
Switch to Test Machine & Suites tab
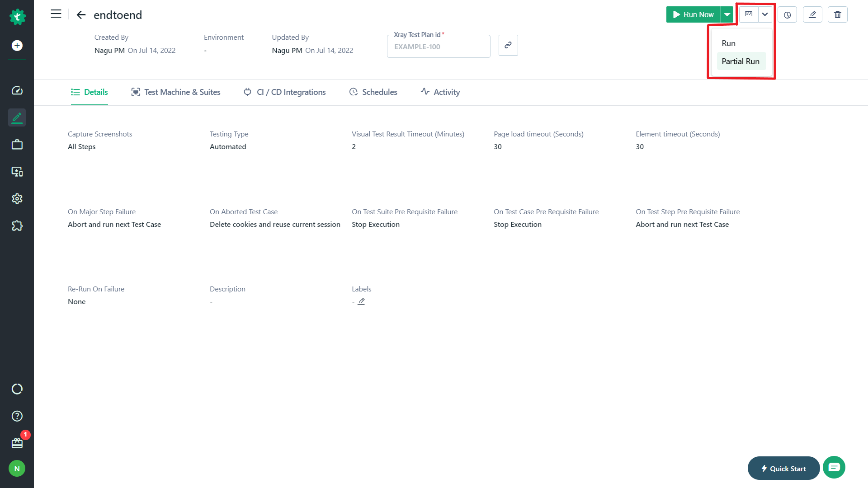click(x=176, y=92)
